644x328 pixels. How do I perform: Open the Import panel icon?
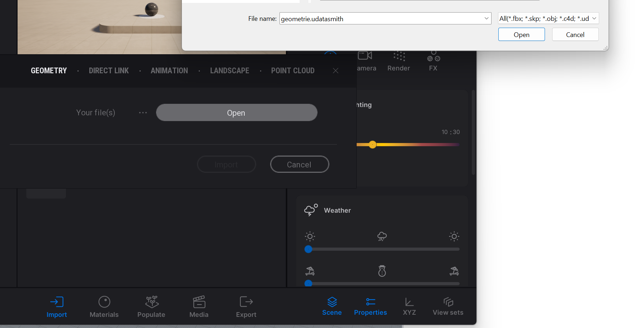(x=57, y=302)
